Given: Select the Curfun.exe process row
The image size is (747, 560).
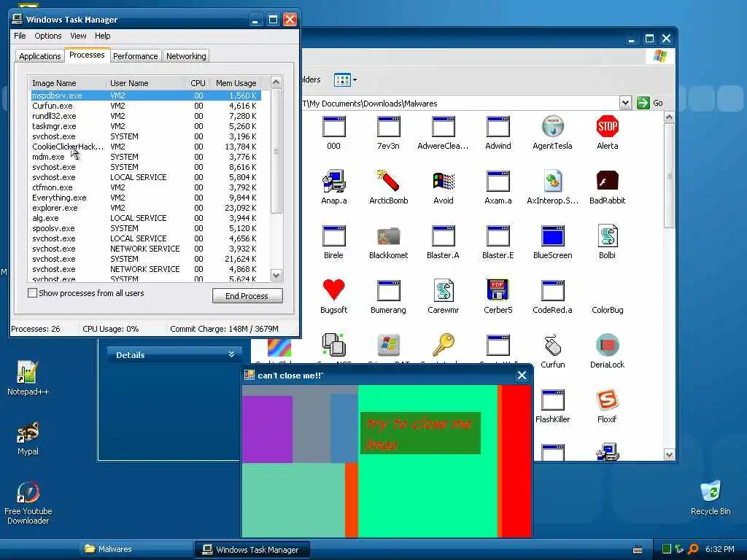Looking at the screenshot, I should coord(145,106).
